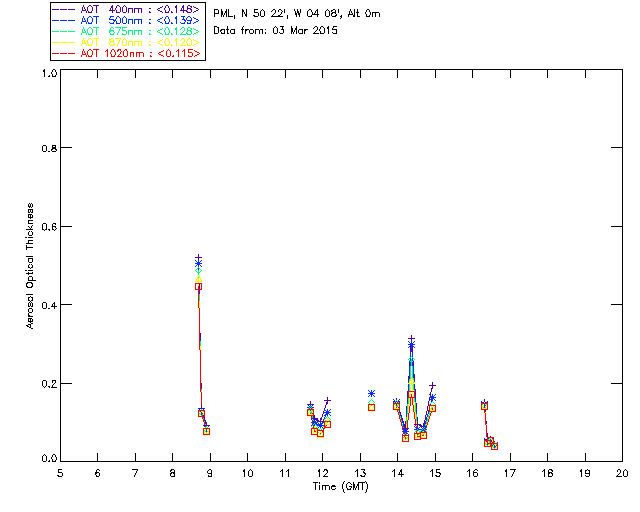640x512 pixels.
Task: Click the 'Data from: 03 Mar 2015' text
Action: (276, 31)
